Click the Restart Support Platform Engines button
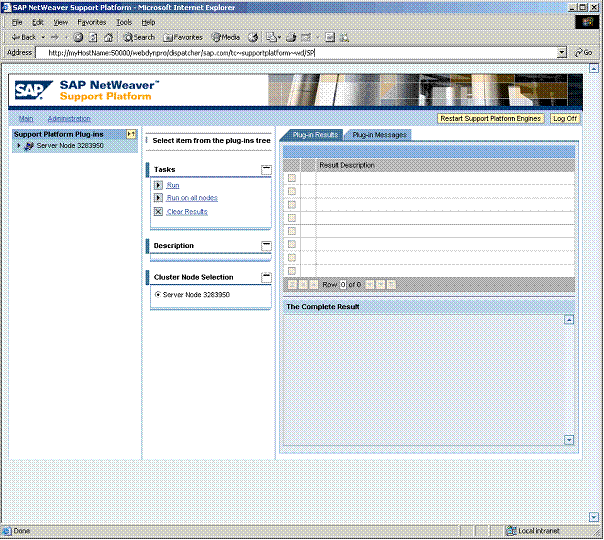The width and height of the screenshot is (604, 540). click(490, 119)
